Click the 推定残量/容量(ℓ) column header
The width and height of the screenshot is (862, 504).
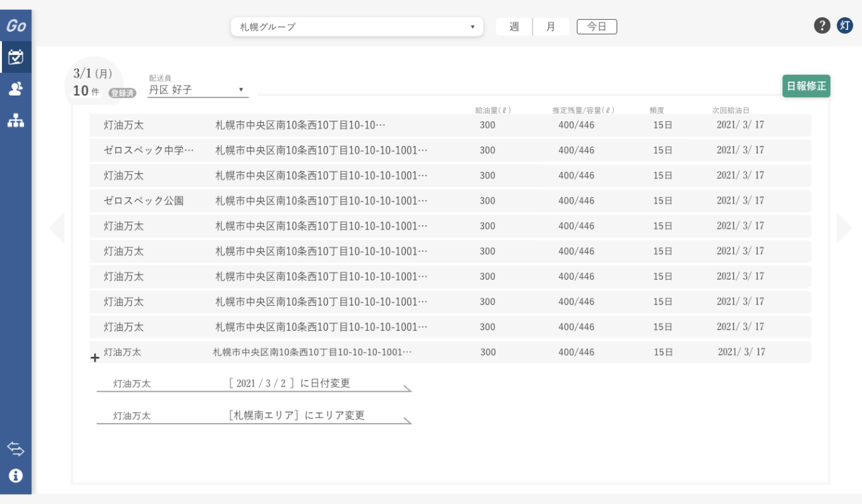[584, 110]
